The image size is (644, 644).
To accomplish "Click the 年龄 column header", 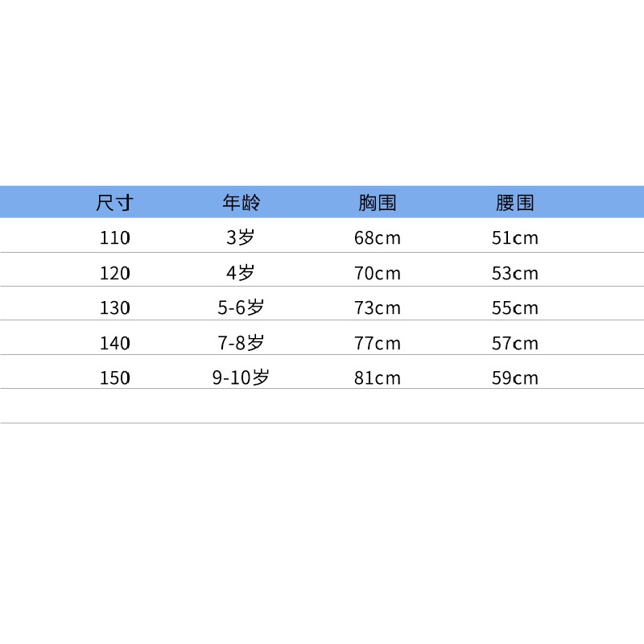I will [x=241, y=203].
